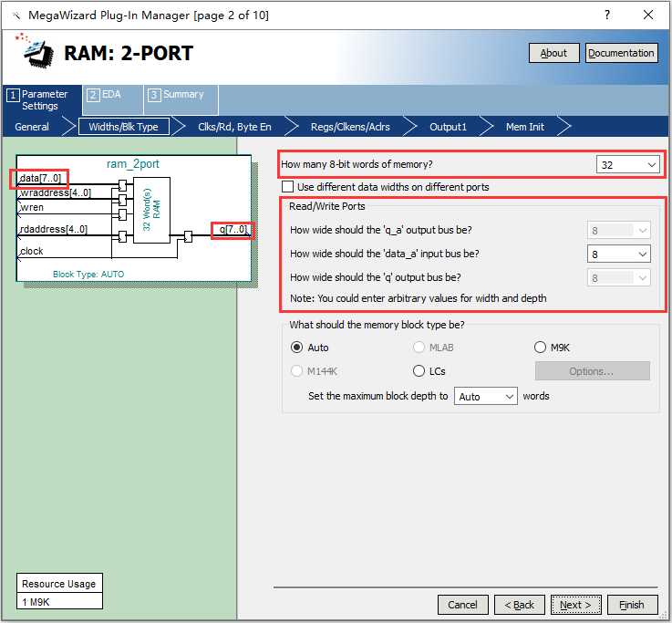This screenshot has width=672, height=623.
Task: Click the data[7..0] port label in diagram
Action: (41, 178)
